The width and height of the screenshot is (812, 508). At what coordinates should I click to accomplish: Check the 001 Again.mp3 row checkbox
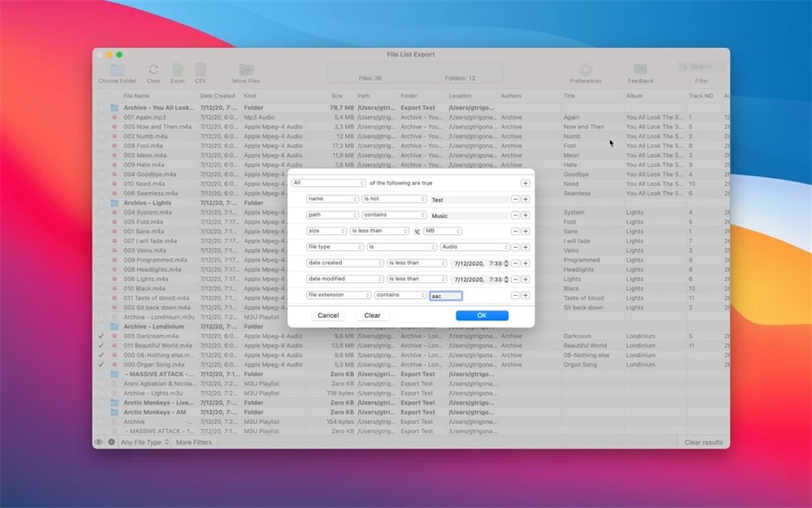click(x=101, y=117)
